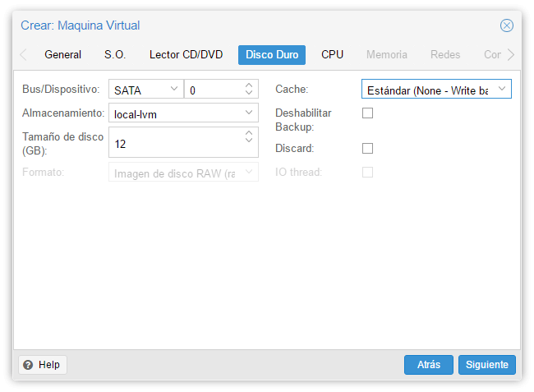Tick the Discard checkbox
534x392 pixels.
coord(367,149)
